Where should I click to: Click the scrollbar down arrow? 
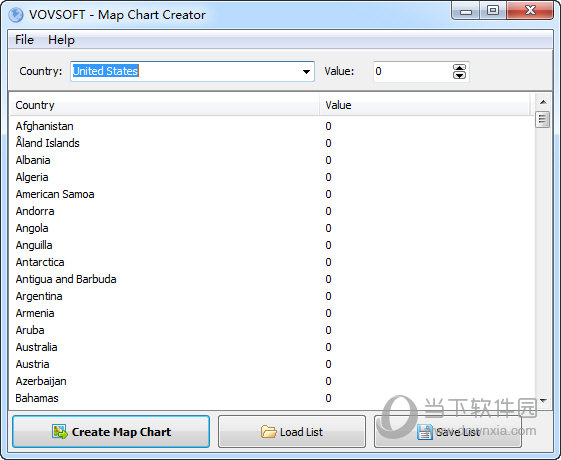click(x=543, y=401)
